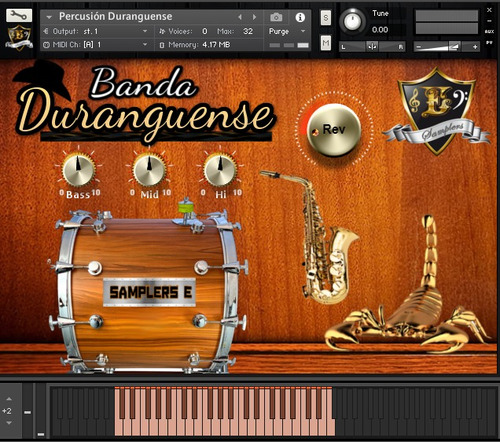The image size is (500, 442).
Task: Click the Tune value 0.00 field
Action: [x=380, y=30]
